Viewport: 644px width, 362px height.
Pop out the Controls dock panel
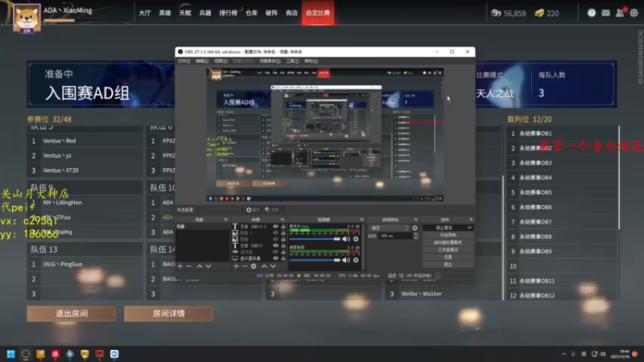pyautogui.click(x=471, y=220)
